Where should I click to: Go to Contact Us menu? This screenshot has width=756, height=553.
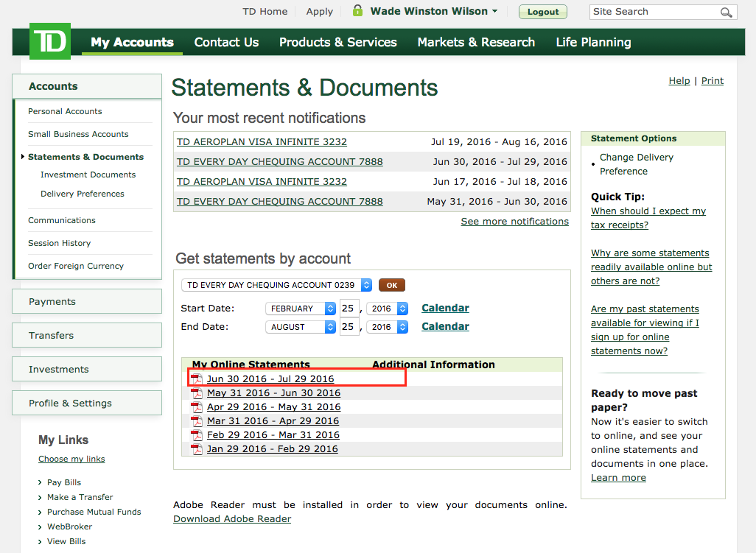227,43
